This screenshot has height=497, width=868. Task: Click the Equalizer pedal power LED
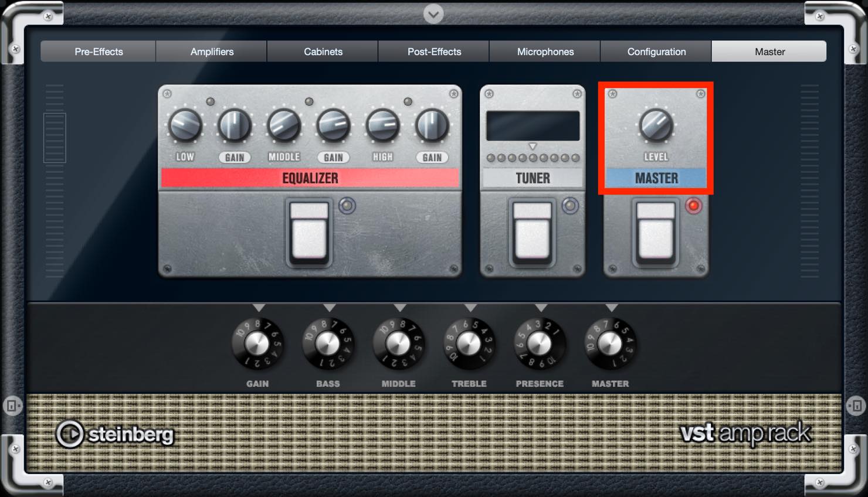point(347,206)
